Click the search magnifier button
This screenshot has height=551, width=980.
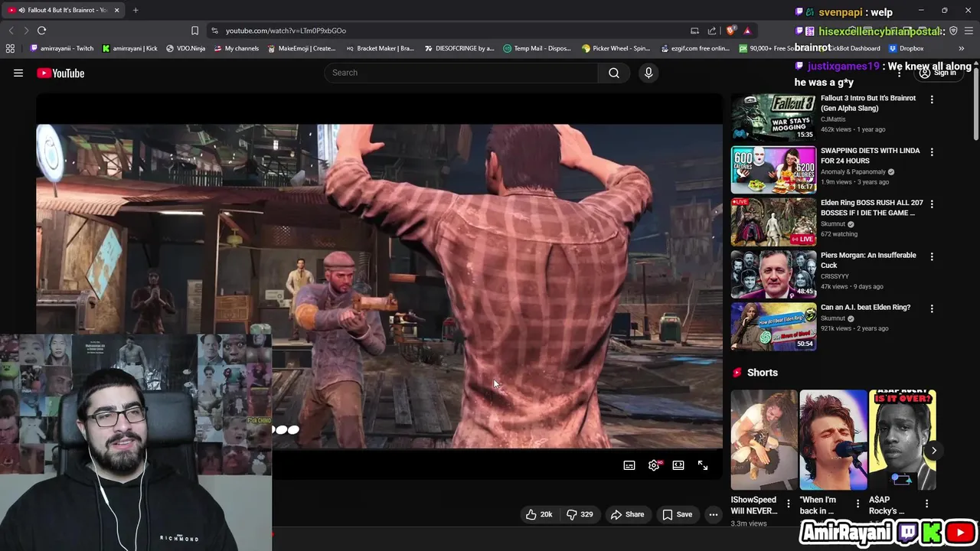point(614,73)
